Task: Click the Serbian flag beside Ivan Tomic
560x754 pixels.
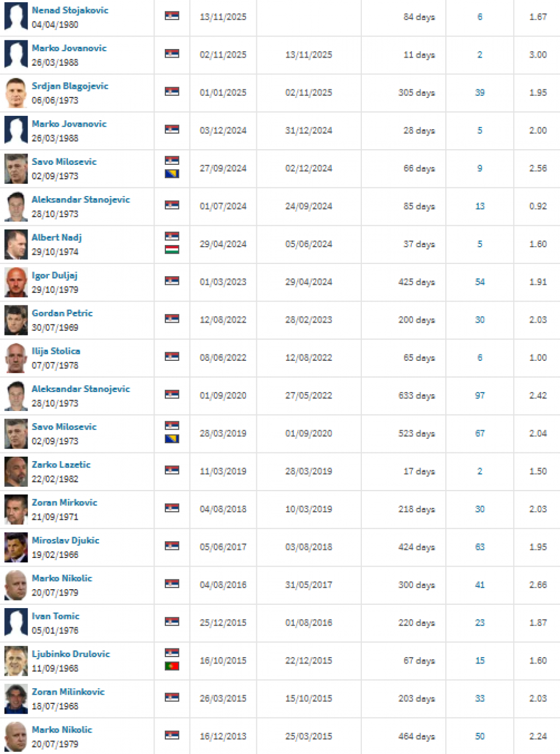Action: (x=172, y=622)
